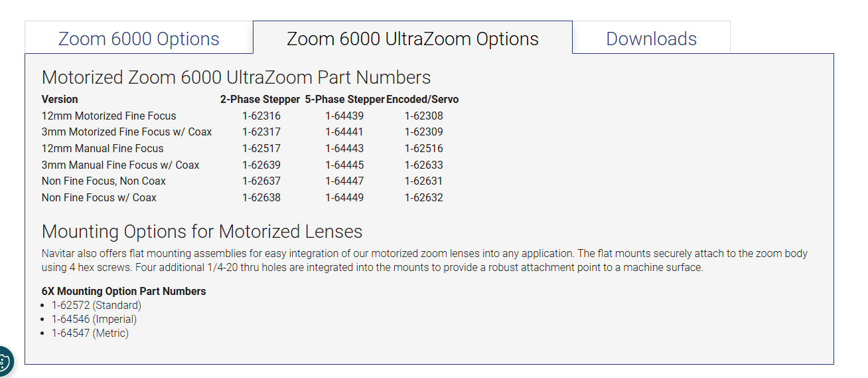Open the Downloads tab

coord(651,38)
